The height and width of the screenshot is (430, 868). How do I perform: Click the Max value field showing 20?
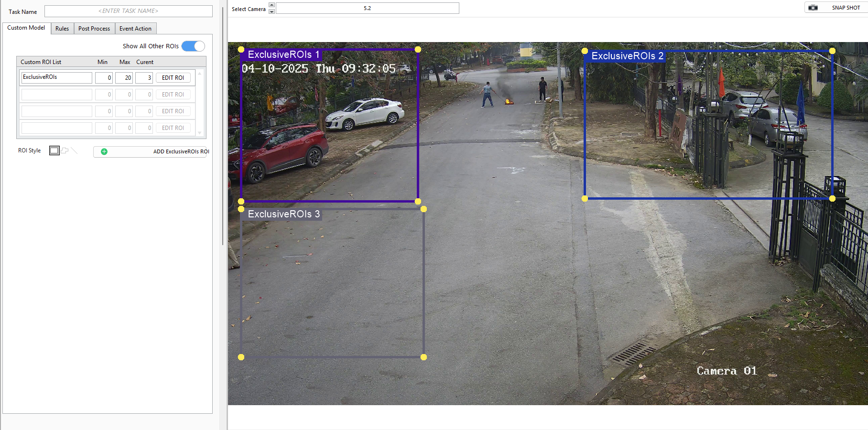tap(124, 78)
